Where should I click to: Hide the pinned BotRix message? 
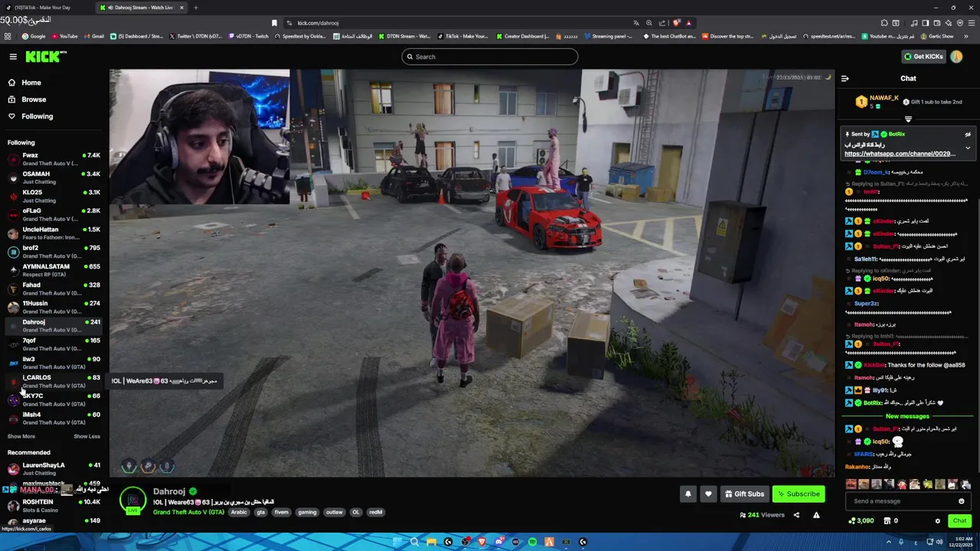[968, 135]
